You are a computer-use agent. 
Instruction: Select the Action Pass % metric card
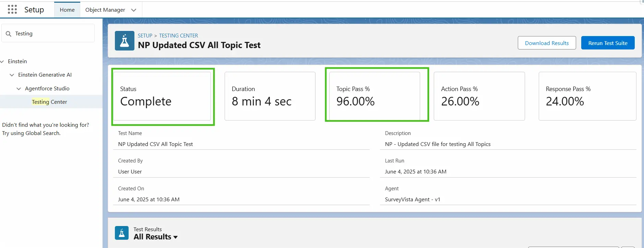click(x=479, y=96)
